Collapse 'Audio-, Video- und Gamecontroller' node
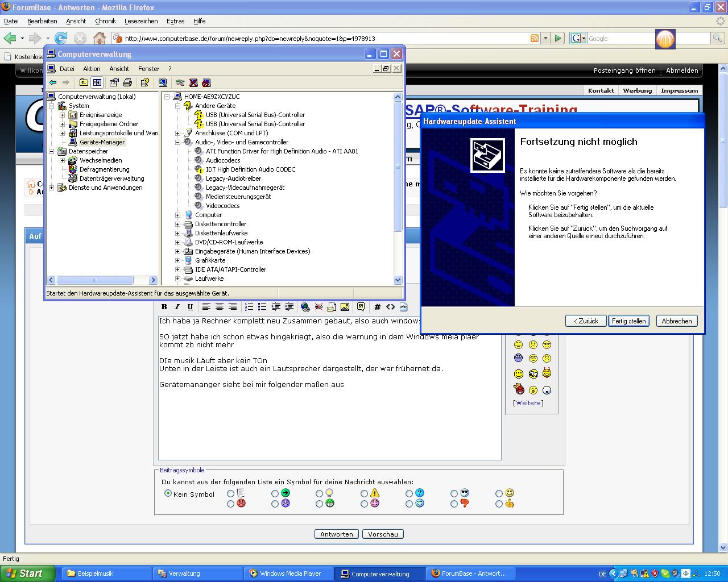728x582 pixels. (177, 142)
